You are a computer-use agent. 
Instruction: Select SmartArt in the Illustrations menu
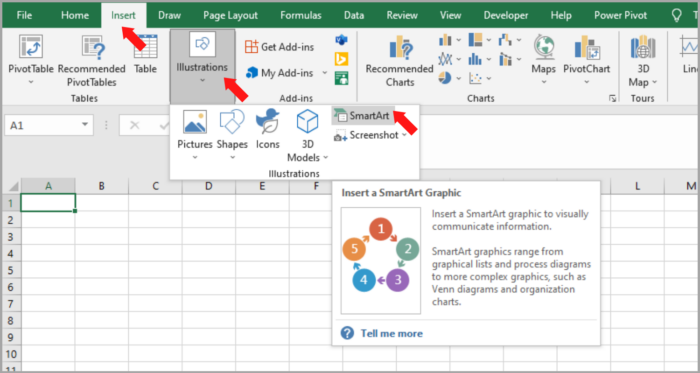[x=363, y=116]
